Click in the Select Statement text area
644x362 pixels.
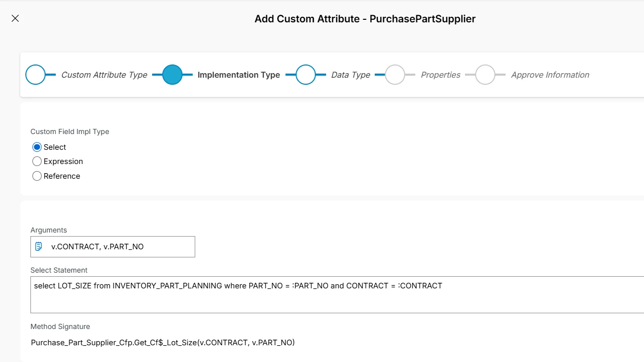335,300
